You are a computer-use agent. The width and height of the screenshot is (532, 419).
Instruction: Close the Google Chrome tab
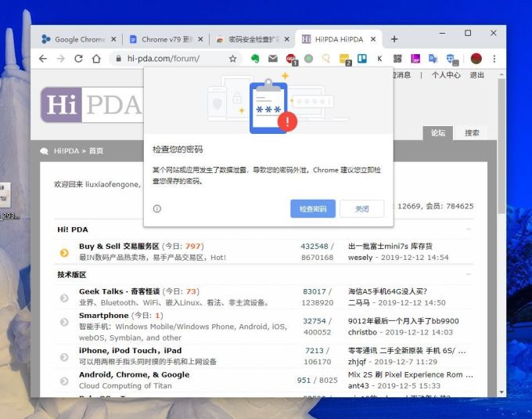pos(113,39)
